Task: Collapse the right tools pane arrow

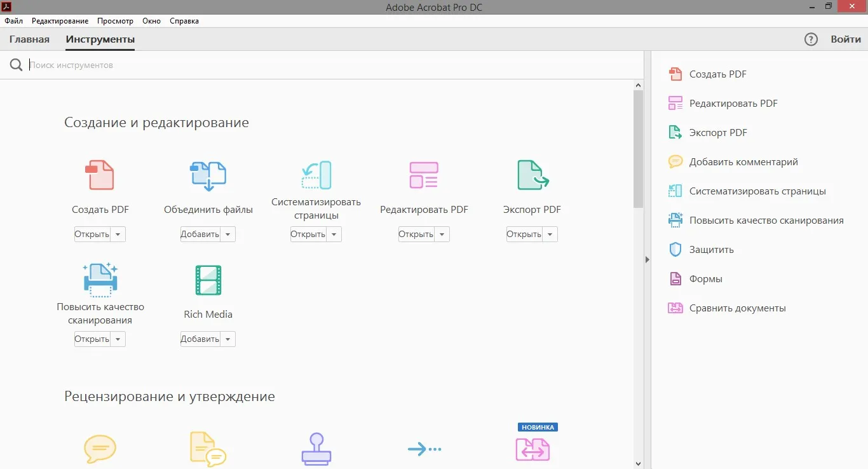Action: [647, 259]
